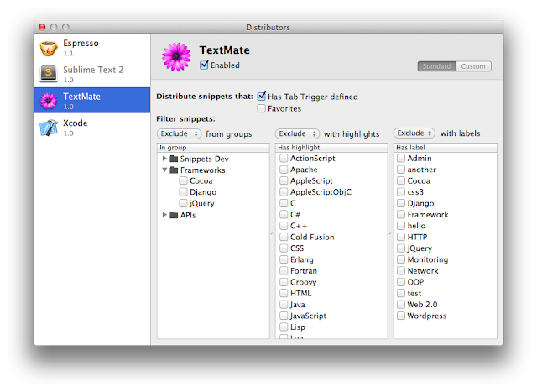The width and height of the screenshot is (537, 392).
Task: Check the Monitoring label checkbox
Action: [x=401, y=259]
